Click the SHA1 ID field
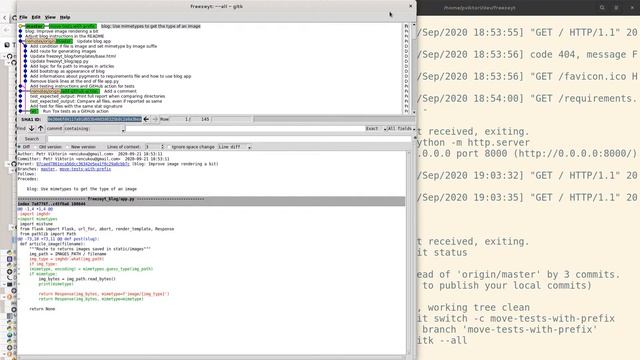 click(94, 119)
